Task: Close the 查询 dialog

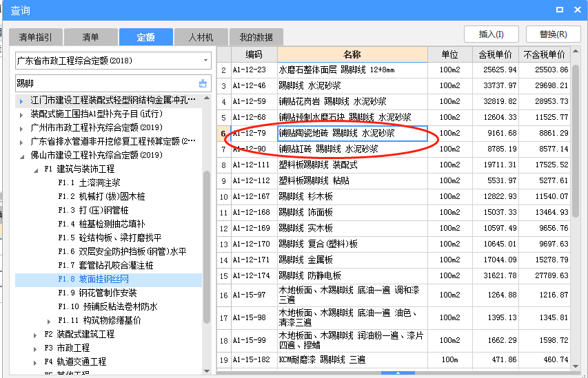Action: 578,10
